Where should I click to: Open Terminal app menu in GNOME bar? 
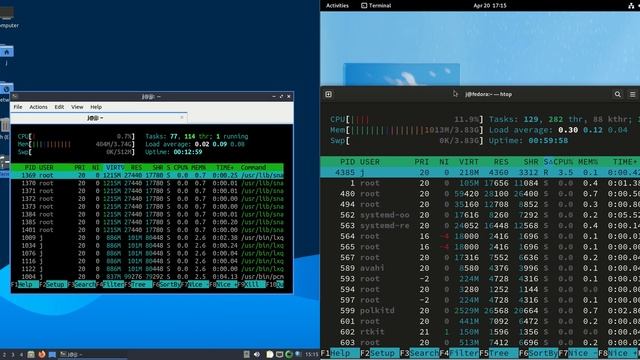pyautogui.click(x=376, y=5)
